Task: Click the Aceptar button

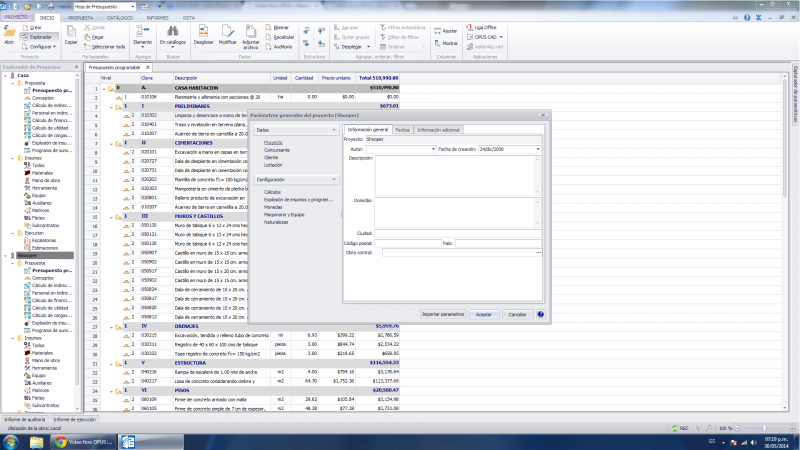Action: coord(483,314)
